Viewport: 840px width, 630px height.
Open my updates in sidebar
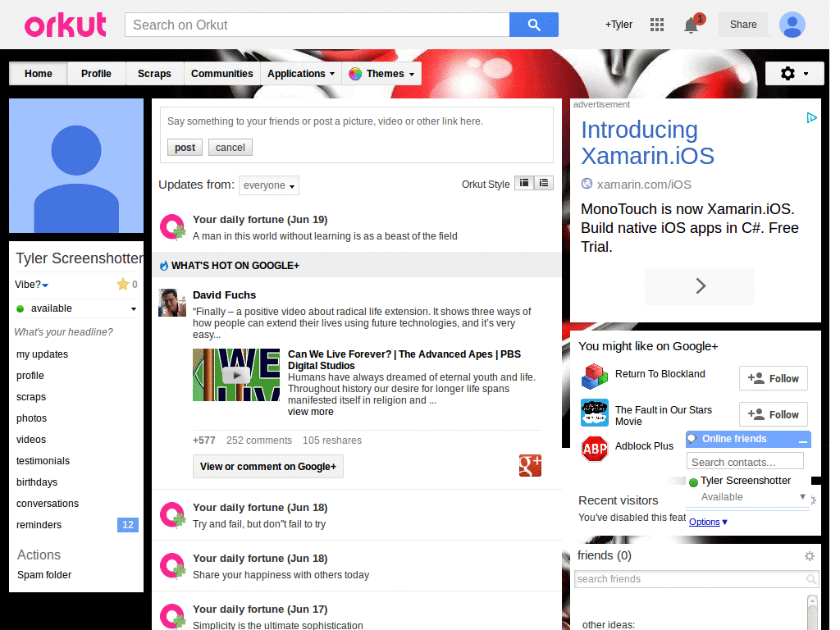point(42,354)
